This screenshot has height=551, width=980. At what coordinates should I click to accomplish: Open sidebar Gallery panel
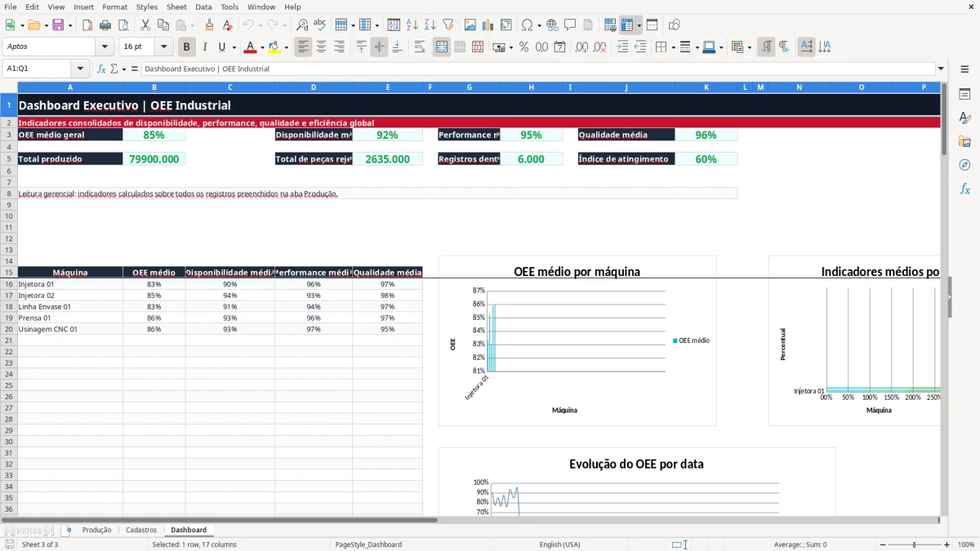click(x=964, y=141)
